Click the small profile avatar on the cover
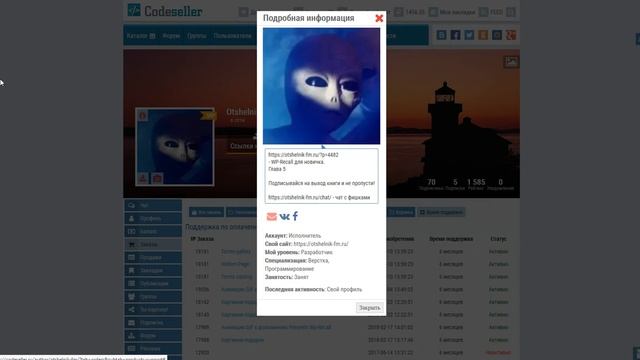 click(175, 147)
